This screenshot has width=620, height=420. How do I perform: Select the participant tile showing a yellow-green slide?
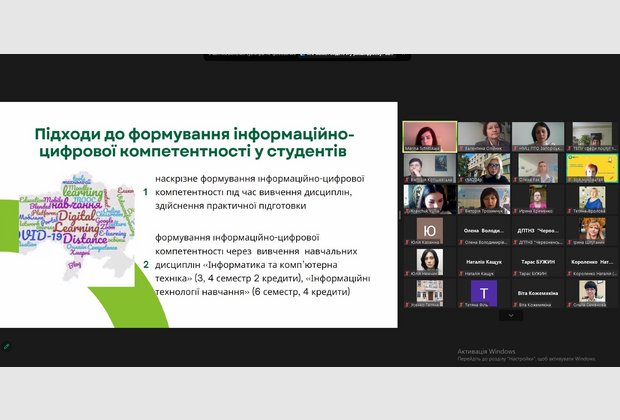point(592,167)
